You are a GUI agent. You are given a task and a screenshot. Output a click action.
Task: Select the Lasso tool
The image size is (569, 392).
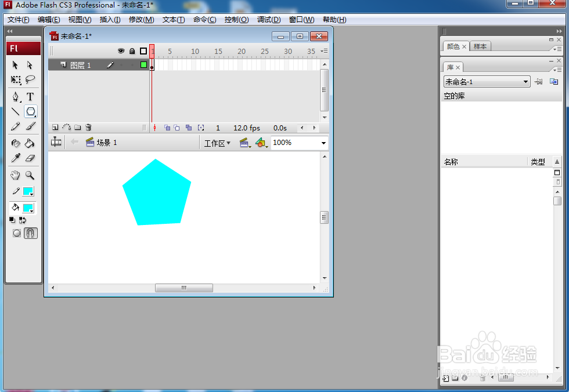30,79
